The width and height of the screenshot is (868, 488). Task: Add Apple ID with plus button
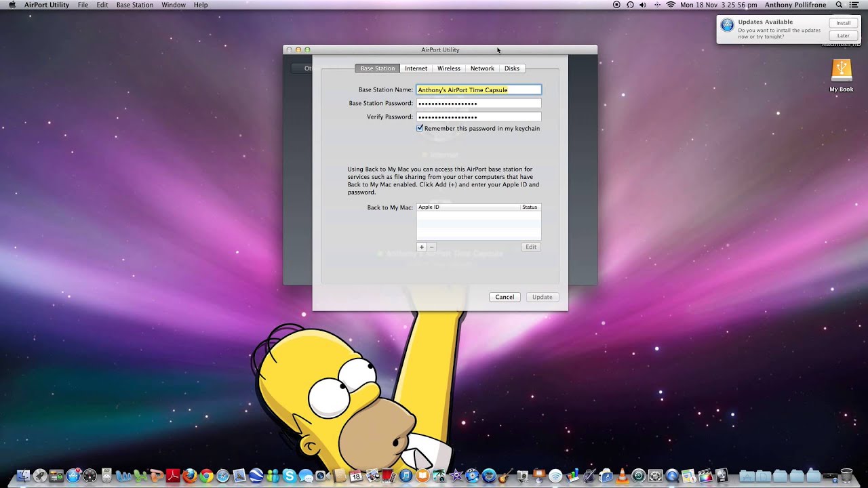point(421,247)
